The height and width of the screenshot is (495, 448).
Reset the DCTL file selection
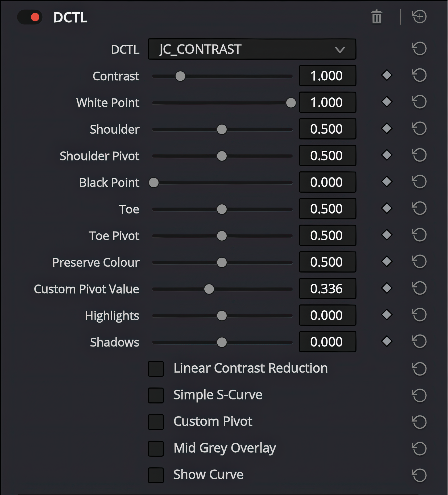pos(419,49)
